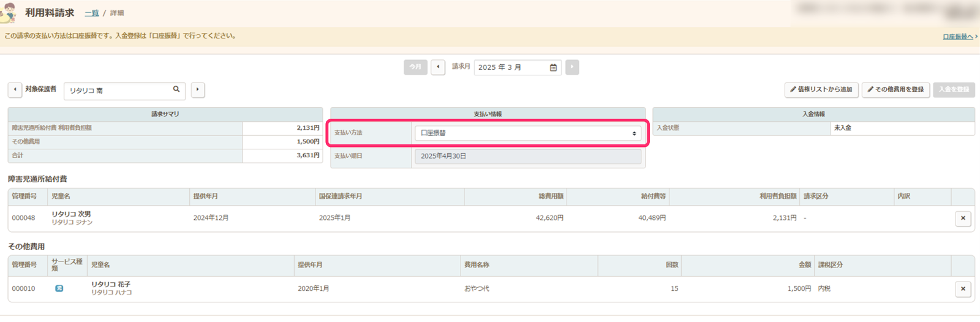The width and height of the screenshot is (980, 322).
Task: Click the 入金を登録 button
Action: pos(954,90)
